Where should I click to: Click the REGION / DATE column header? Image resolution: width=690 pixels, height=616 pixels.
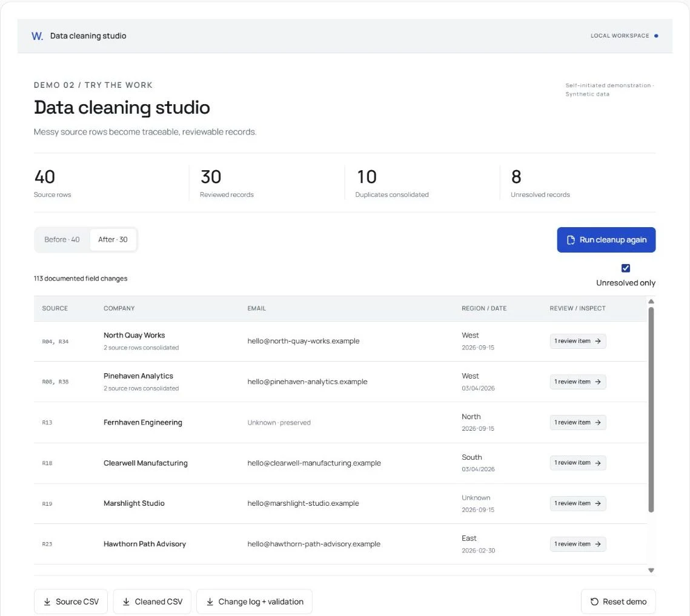(484, 308)
